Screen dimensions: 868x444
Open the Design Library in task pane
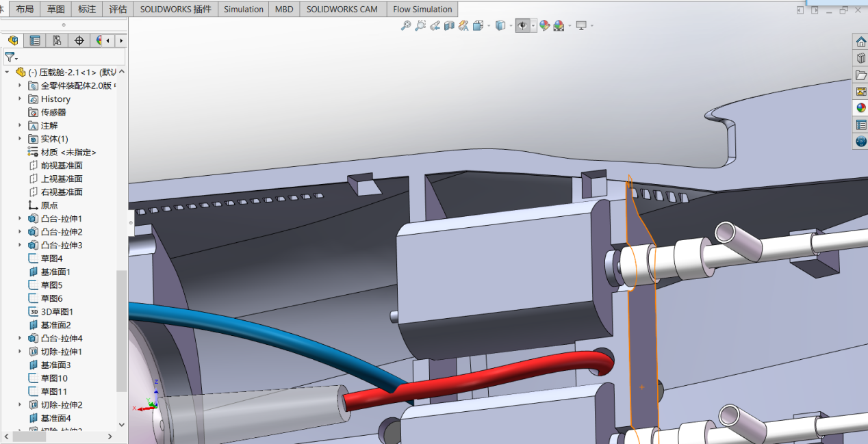tap(860, 58)
